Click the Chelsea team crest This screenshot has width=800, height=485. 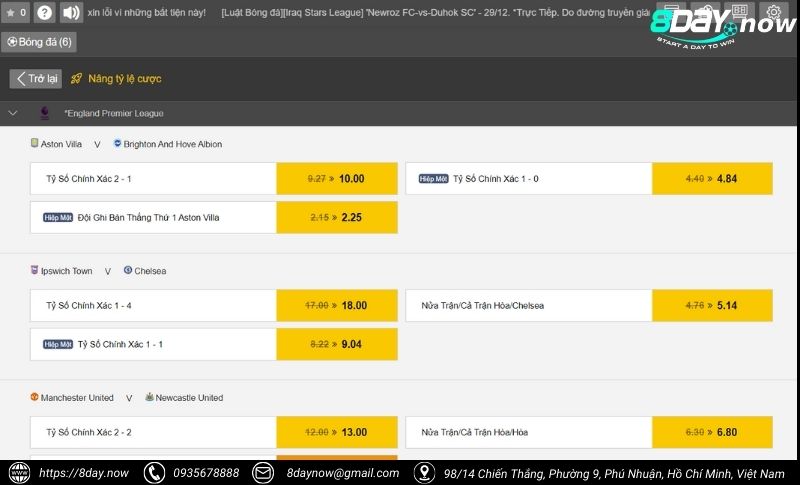[128, 270]
